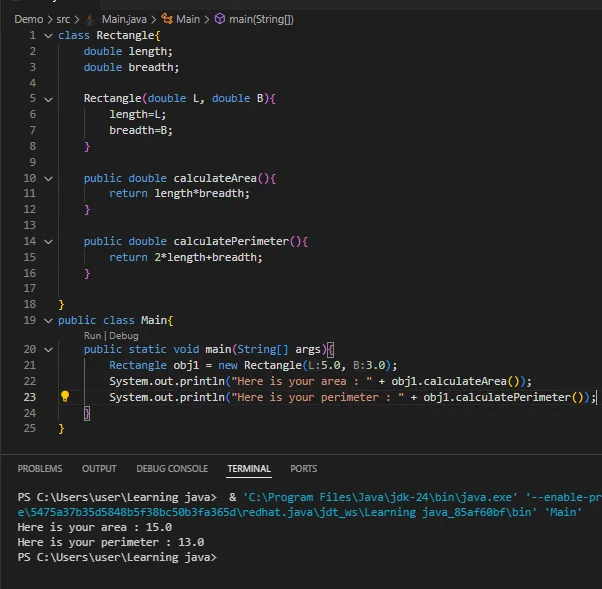Click 'Here is your perimeter : 13.0' terminal output

pos(111,542)
